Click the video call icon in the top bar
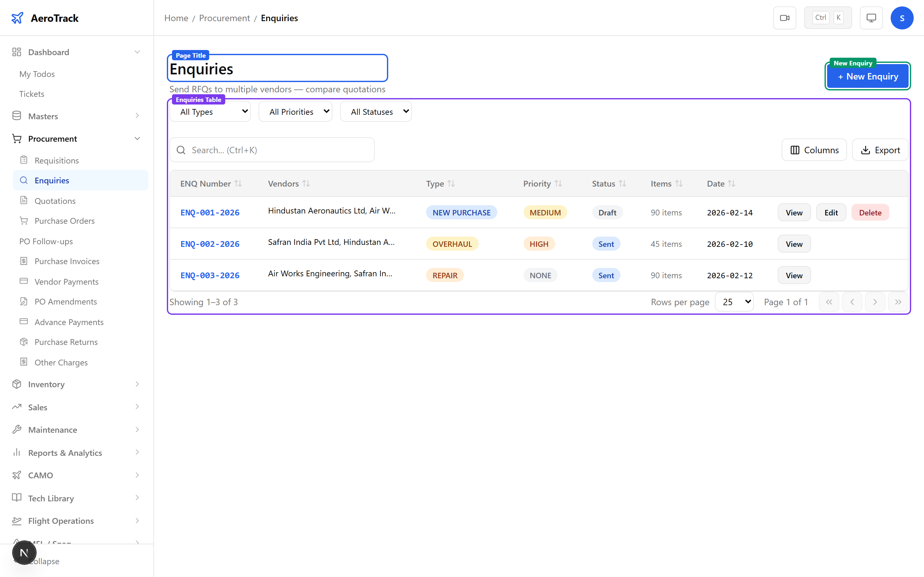The image size is (924, 577). pos(785,18)
